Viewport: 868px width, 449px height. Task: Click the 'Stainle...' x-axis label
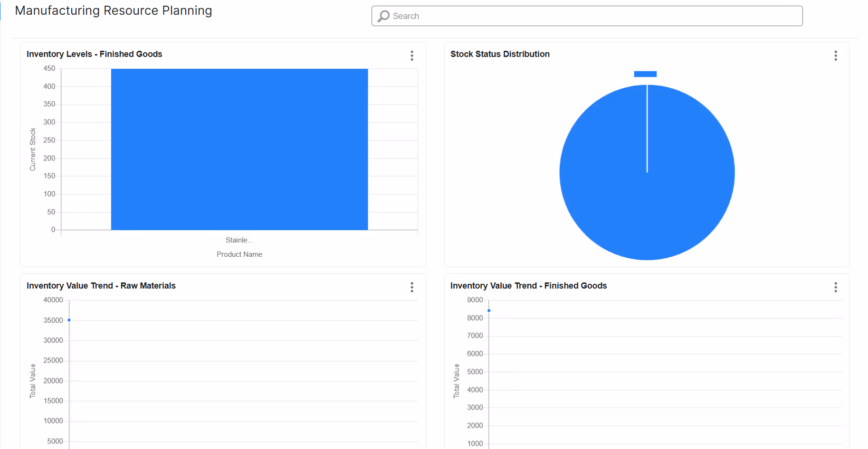(x=239, y=240)
